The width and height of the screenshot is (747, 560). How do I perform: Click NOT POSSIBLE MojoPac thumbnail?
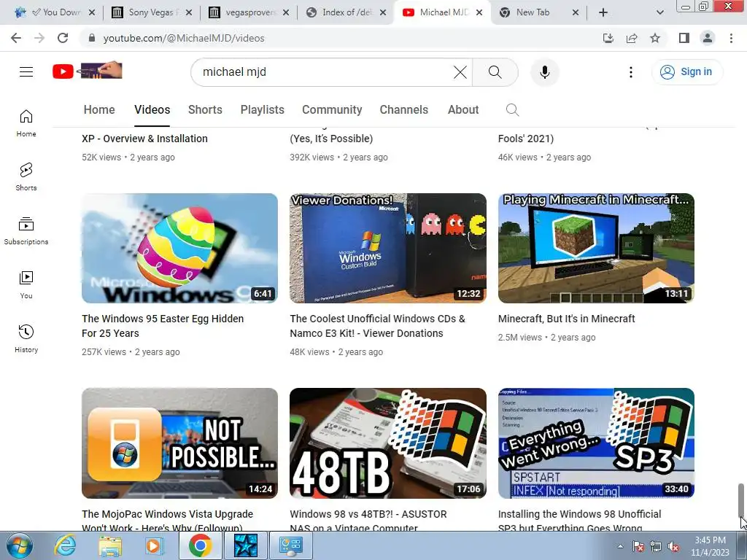[179, 443]
